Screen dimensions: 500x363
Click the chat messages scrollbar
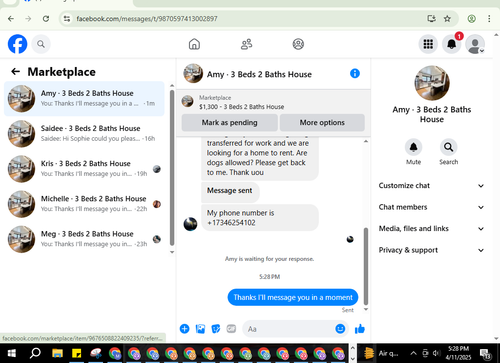pyautogui.click(x=366, y=266)
